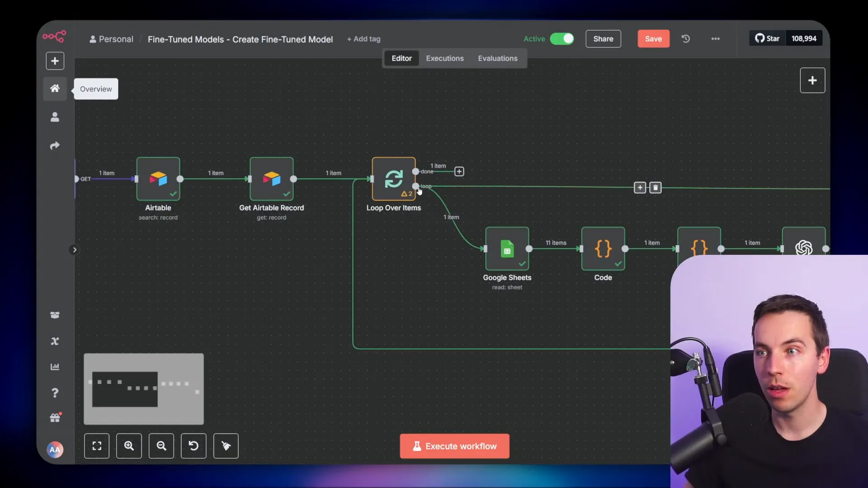Switch to the Evaluations tab
This screenshot has height=488, width=868.
pos(498,58)
